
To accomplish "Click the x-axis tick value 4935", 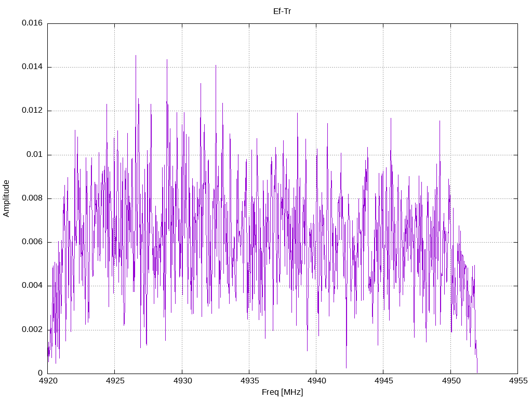I will point(249,381).
